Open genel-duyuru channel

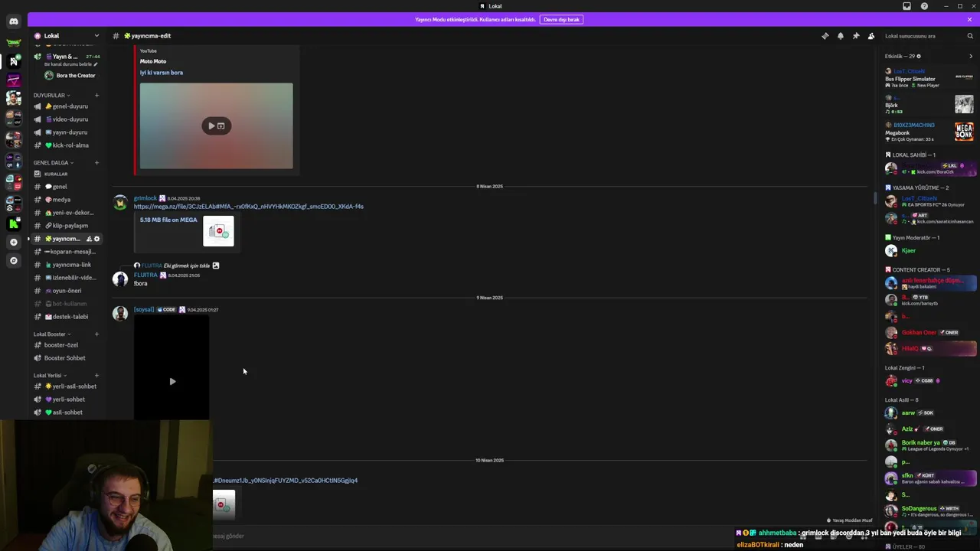tap(67, 106)
